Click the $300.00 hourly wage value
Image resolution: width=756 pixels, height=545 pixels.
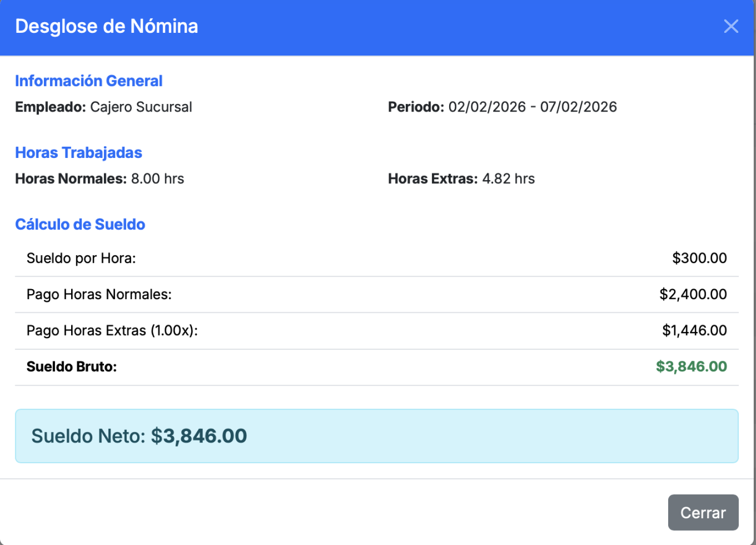(699, 258)
